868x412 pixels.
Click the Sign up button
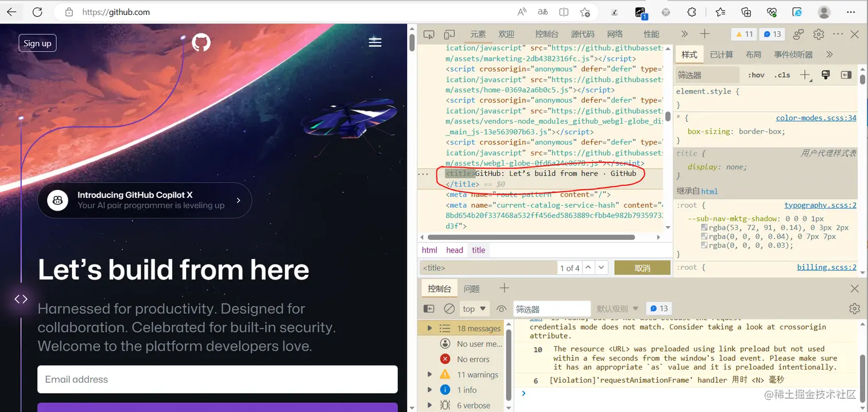point(37,43)
